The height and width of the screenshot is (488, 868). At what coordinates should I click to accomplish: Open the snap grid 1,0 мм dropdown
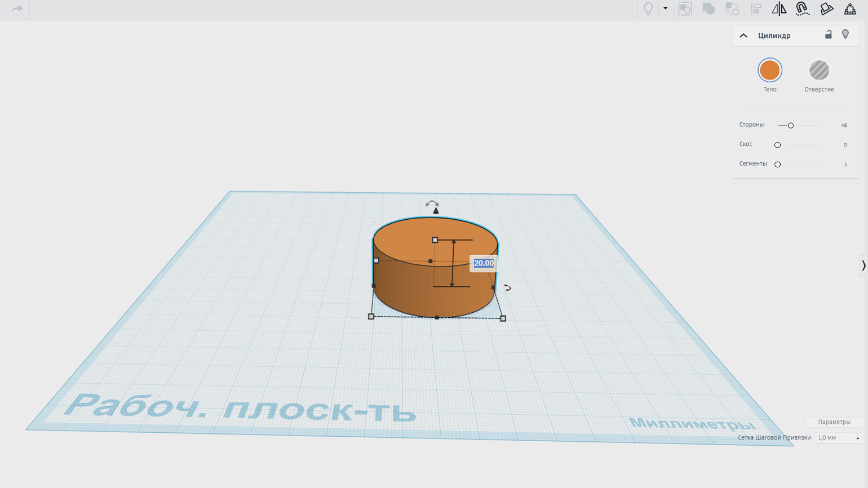(838, 438)
